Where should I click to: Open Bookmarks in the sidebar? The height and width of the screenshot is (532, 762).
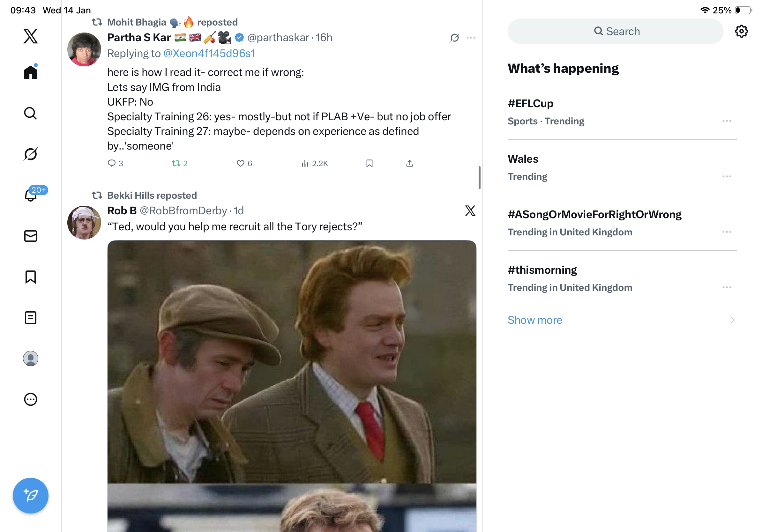click(31, 277)
